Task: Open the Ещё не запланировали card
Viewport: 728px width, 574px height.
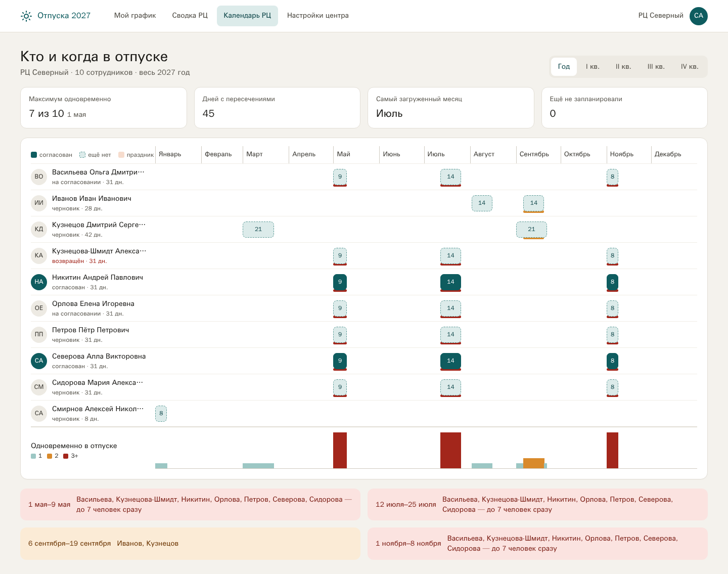Action: click(624, 108)
